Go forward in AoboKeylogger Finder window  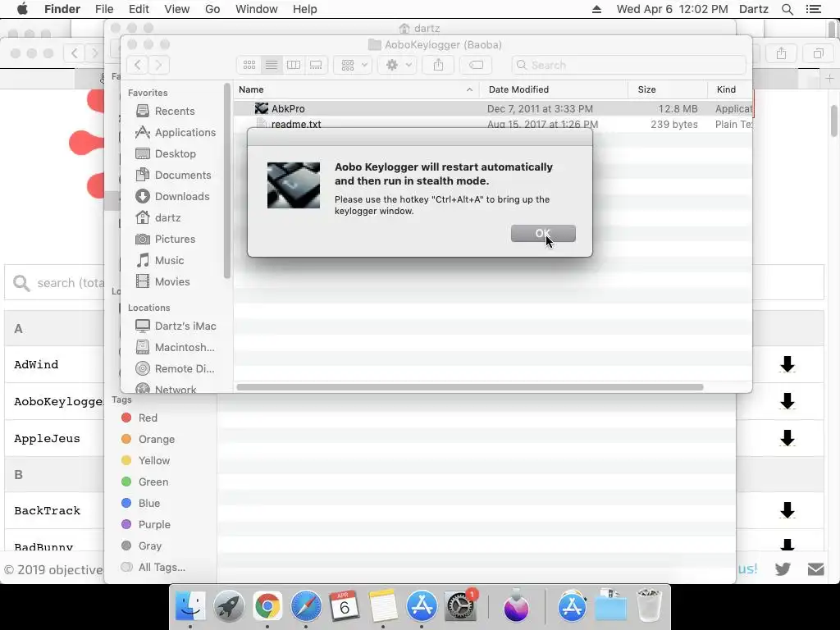158,65
